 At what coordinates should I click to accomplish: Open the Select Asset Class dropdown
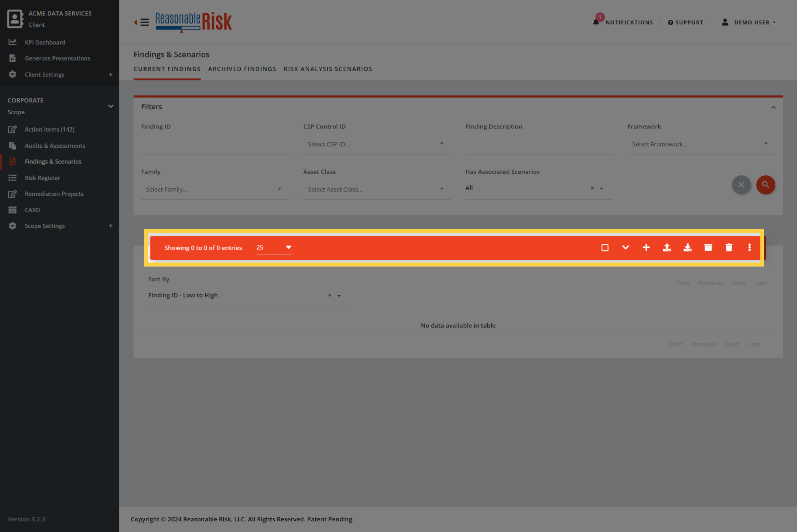tap(377, 190)
